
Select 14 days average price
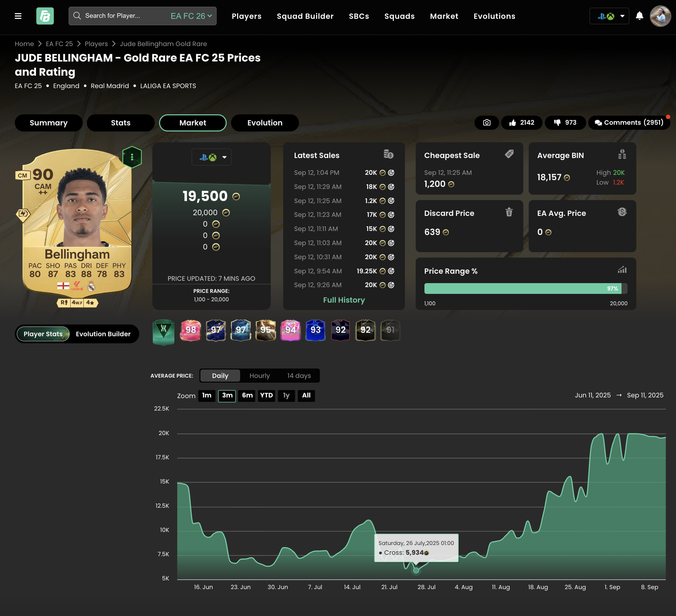coord(299,376)
